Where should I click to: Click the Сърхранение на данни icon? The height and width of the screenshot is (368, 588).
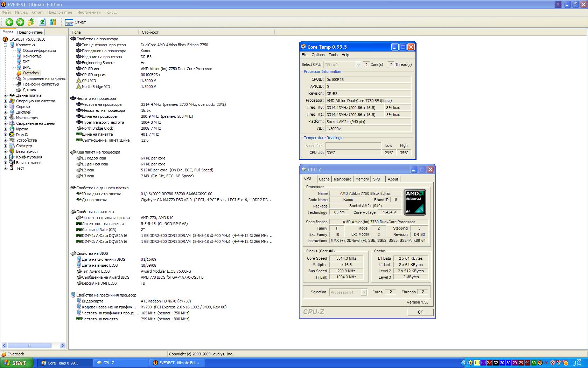(12, 123)
